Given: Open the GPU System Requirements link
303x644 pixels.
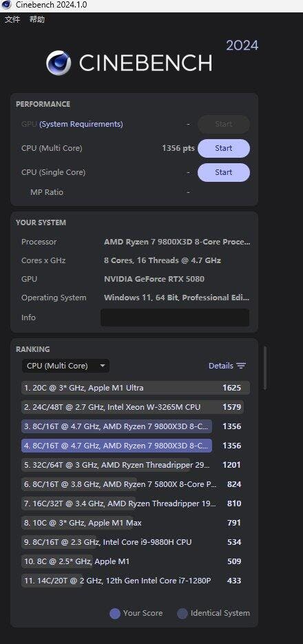Looking at the screenshot, I should 81,124.
